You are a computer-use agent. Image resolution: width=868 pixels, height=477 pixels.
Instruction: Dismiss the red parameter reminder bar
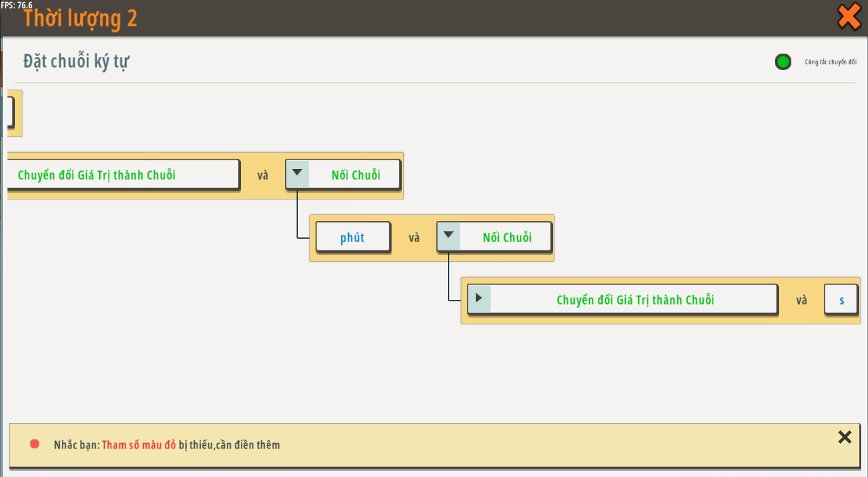pyautogui.click(x=844, y=437)
